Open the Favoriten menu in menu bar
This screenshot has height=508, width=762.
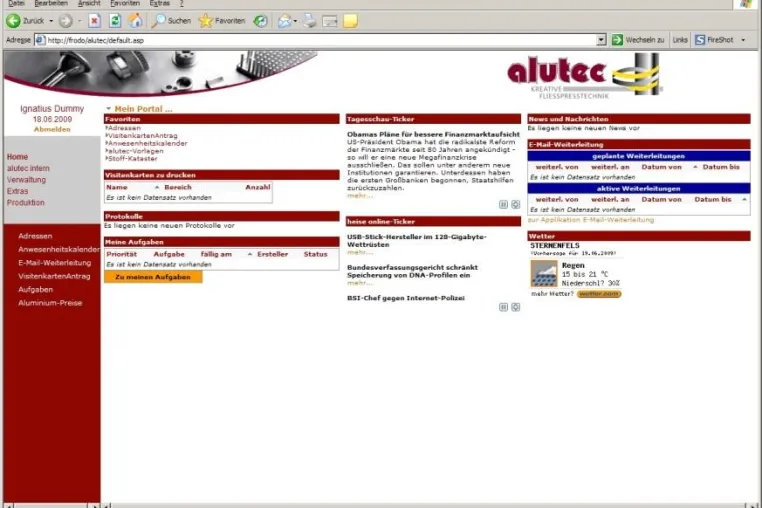125,3
